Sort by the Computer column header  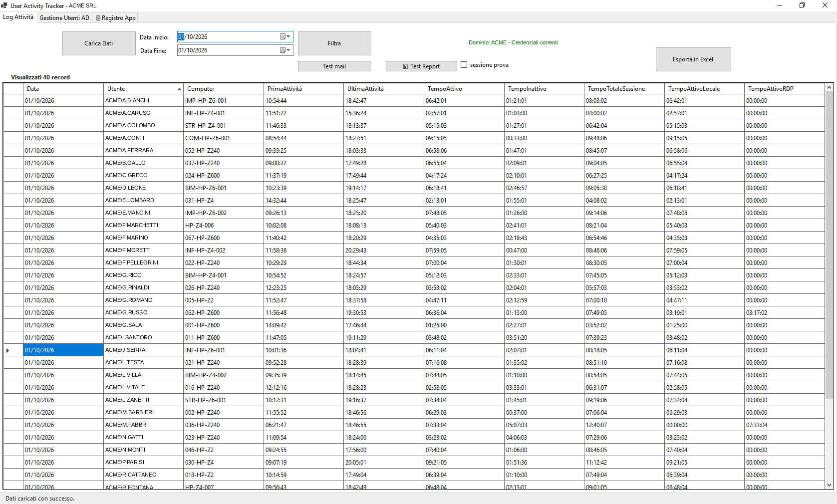224,89
